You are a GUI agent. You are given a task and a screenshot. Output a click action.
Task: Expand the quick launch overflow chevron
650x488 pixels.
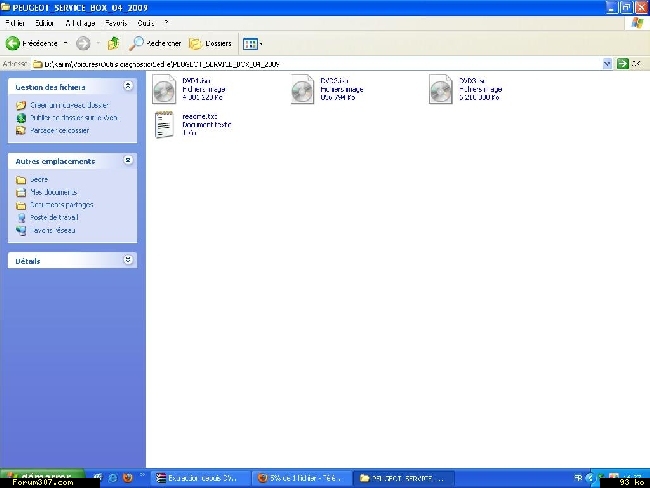(x=142, y=476)
